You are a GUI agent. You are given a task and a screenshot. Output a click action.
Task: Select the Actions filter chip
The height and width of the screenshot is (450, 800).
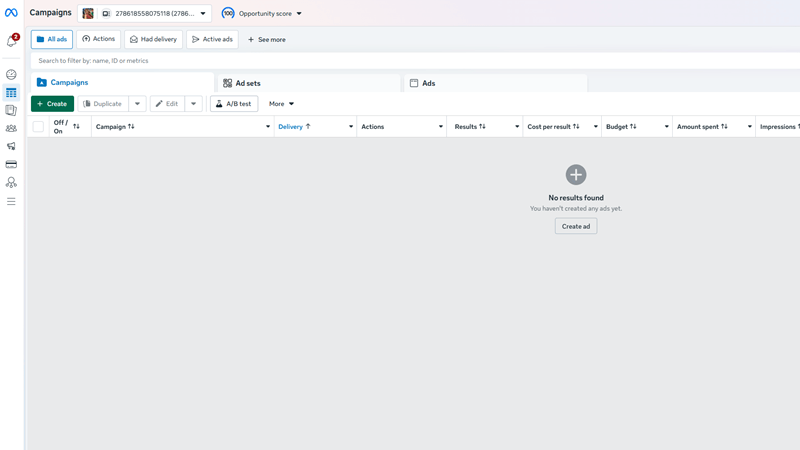(x=98, y=39)
